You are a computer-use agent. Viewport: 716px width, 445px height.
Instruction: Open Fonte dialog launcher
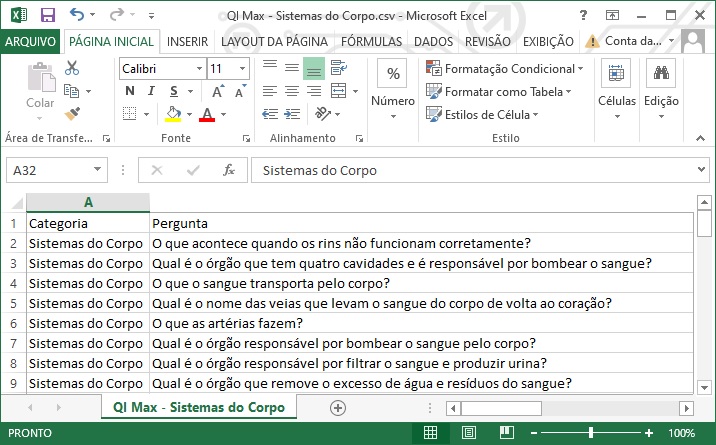pyautogui.click(x=246, y=138)
